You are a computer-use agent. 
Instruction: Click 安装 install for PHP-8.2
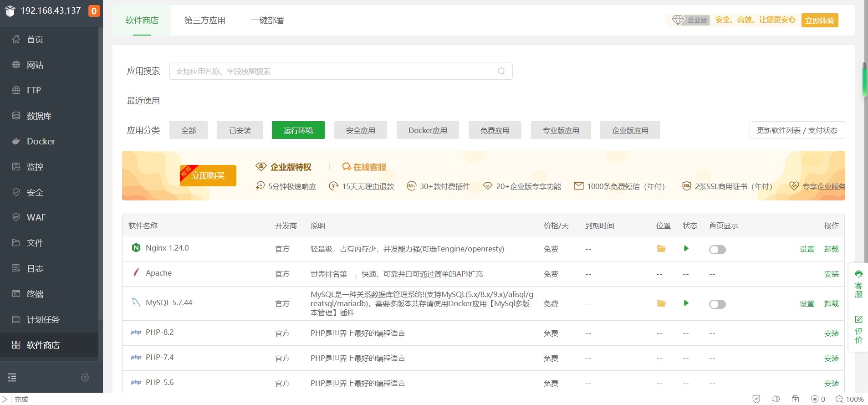point(832,333)
